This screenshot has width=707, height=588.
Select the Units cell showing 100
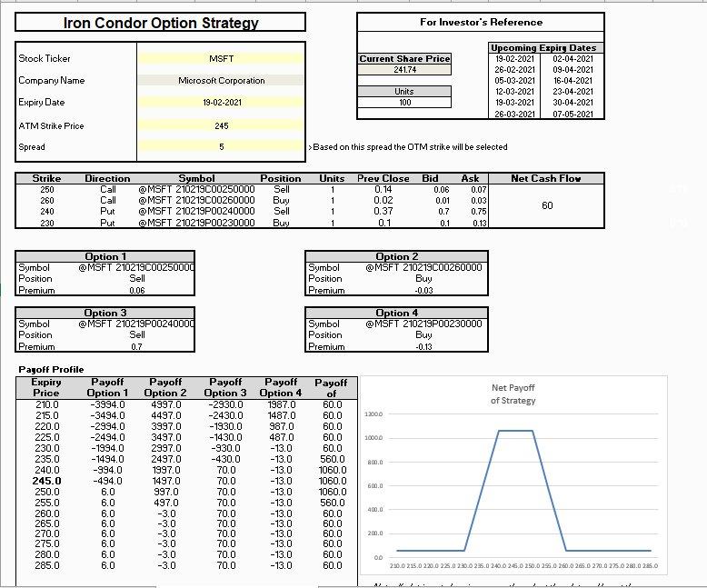[404, 103]
